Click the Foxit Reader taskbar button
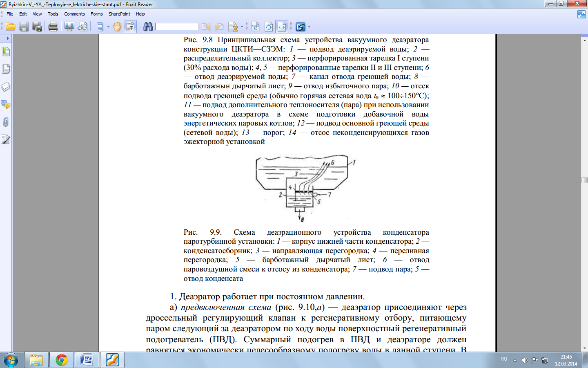 coord(112,360)
